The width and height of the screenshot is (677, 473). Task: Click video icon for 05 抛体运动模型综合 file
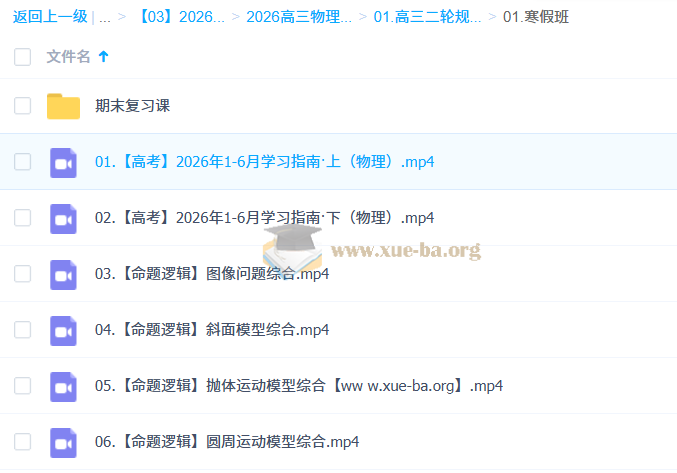[x=63, y=386]
